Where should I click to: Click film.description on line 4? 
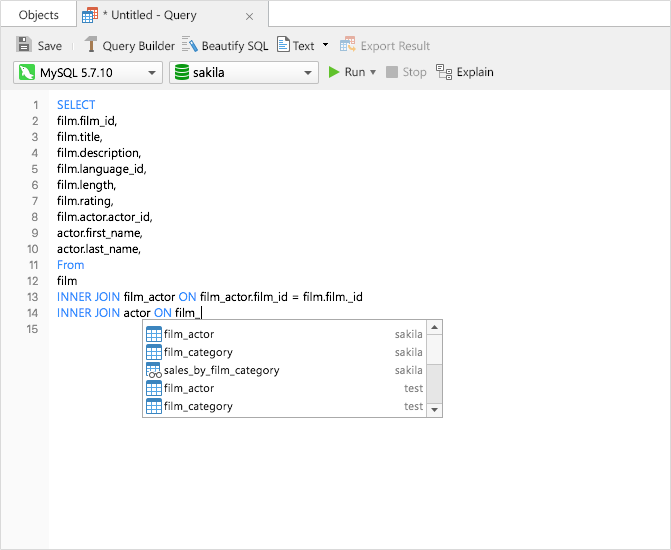click(x=99, y=153)
